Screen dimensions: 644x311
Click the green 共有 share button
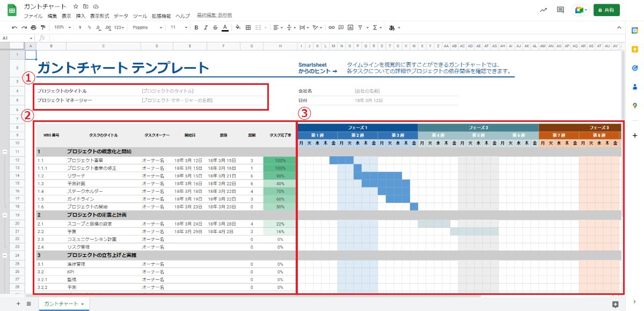607,10
